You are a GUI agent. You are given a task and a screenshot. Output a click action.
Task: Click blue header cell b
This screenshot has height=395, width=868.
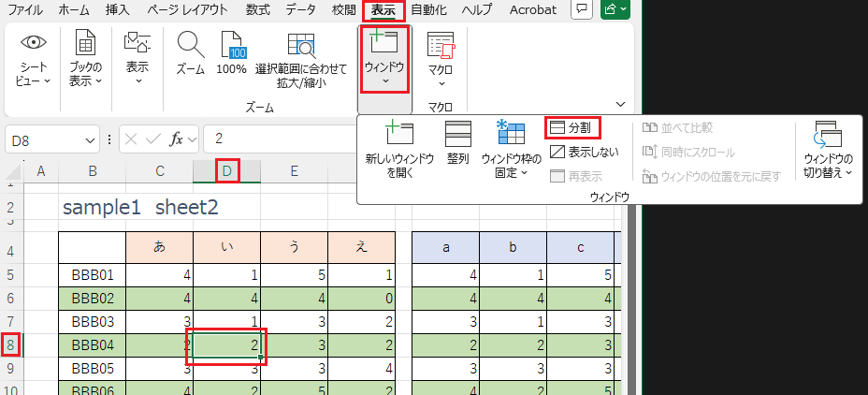tap(514, 248)
